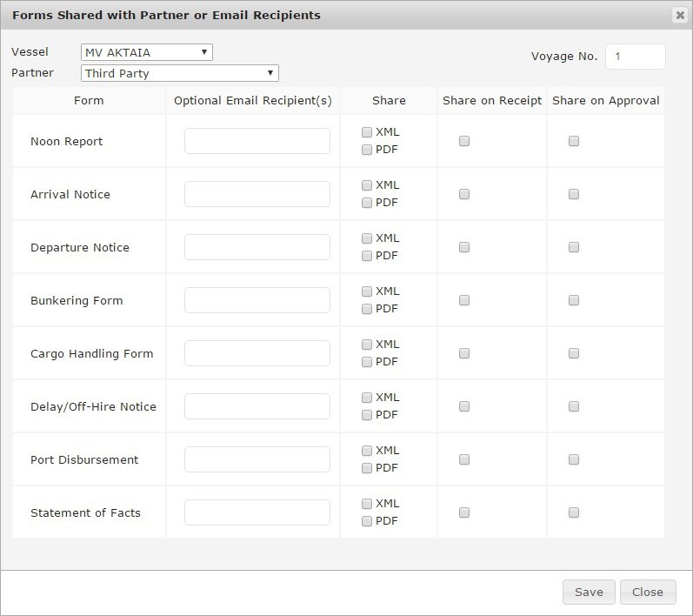Enable Share on Approval for Port Disbursement
The width and height of the screenshot is (693, 616).
click(574, 459)
